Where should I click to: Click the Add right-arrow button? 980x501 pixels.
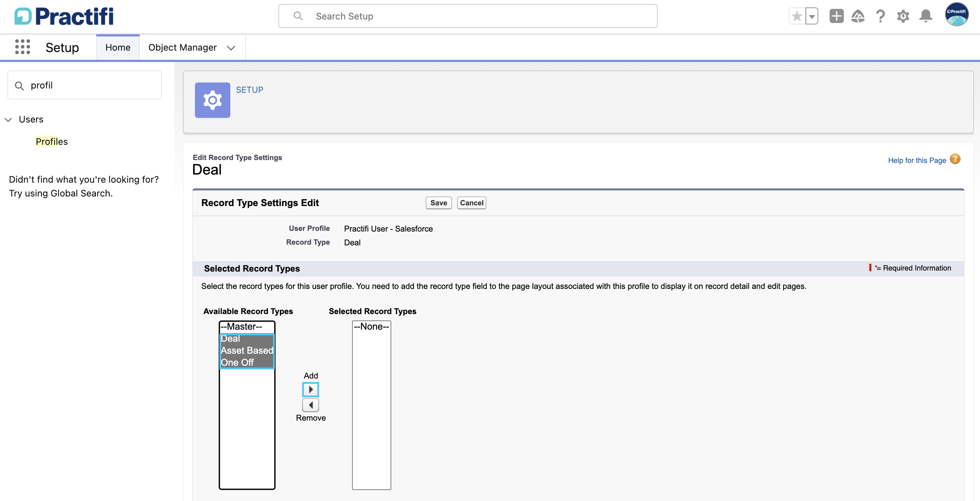310,389
